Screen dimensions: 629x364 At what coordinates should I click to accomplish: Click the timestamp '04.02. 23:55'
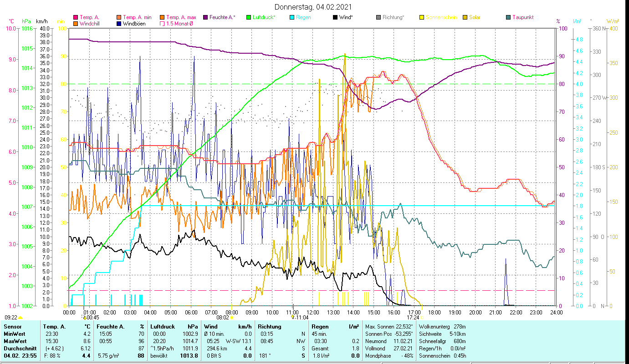pos(20,355)
